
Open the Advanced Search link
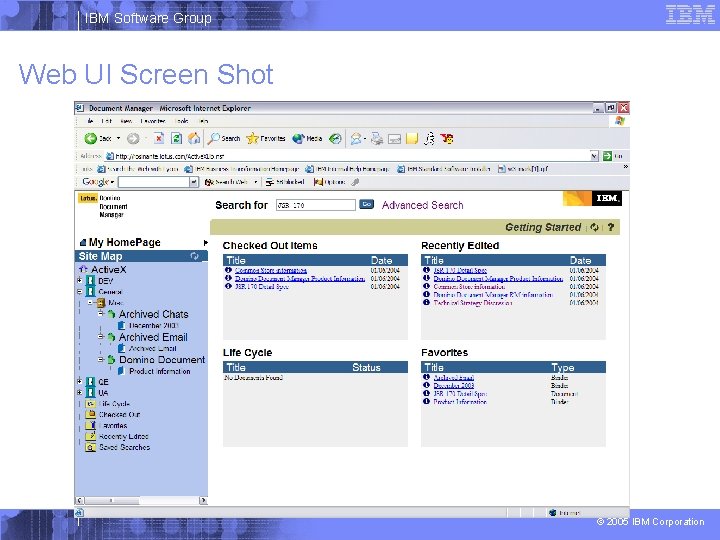point(422,205)
